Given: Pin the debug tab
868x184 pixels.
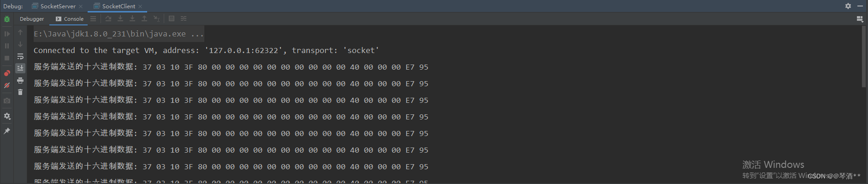Looking at the screenshot, I should coord(7,131).
